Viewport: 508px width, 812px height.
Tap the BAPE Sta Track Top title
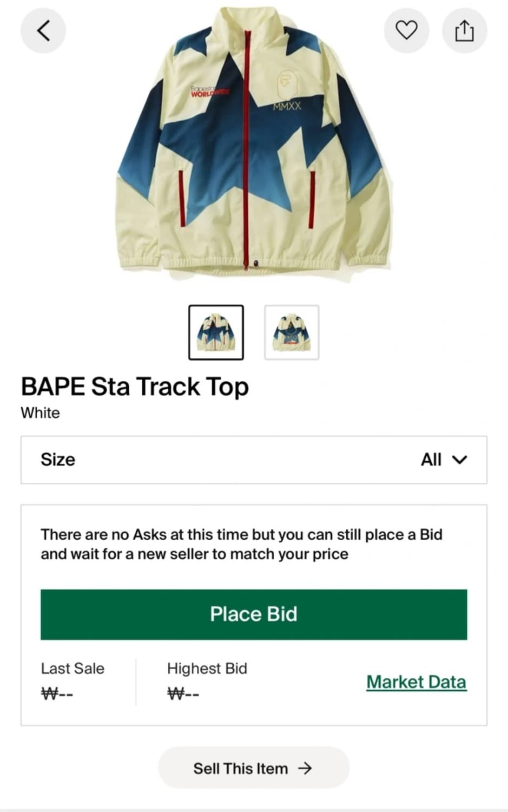pyautogui.click(x=135, y=387)
